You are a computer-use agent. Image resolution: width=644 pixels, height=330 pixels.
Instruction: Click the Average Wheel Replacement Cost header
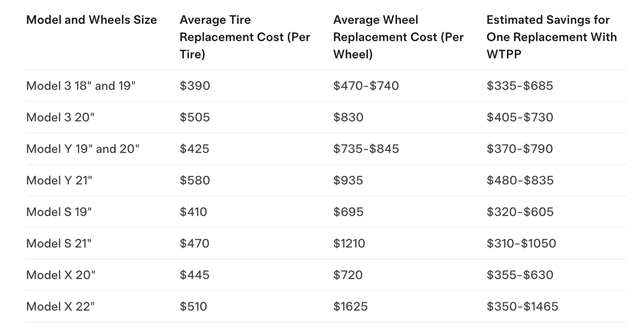tap(398, 37)
